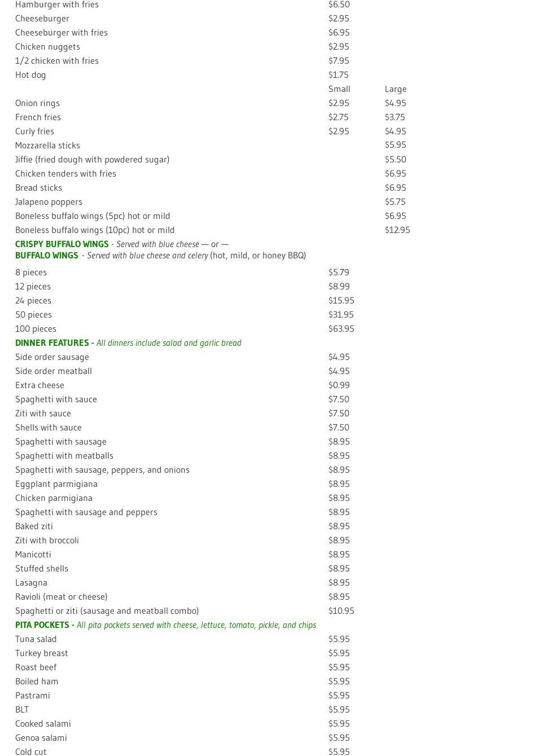This screenshot has width=553, height=756.
Task: Click the CRISPY BUFFALO WINGS heading
Action: 62,244
